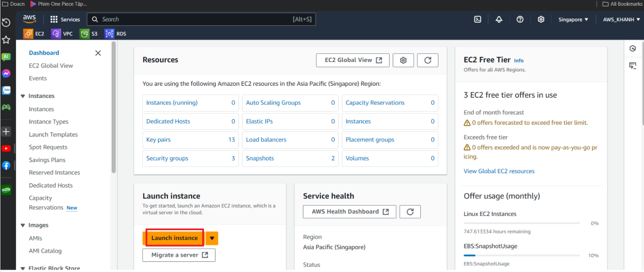Open console settings gear in top bar

pos(541,19)
